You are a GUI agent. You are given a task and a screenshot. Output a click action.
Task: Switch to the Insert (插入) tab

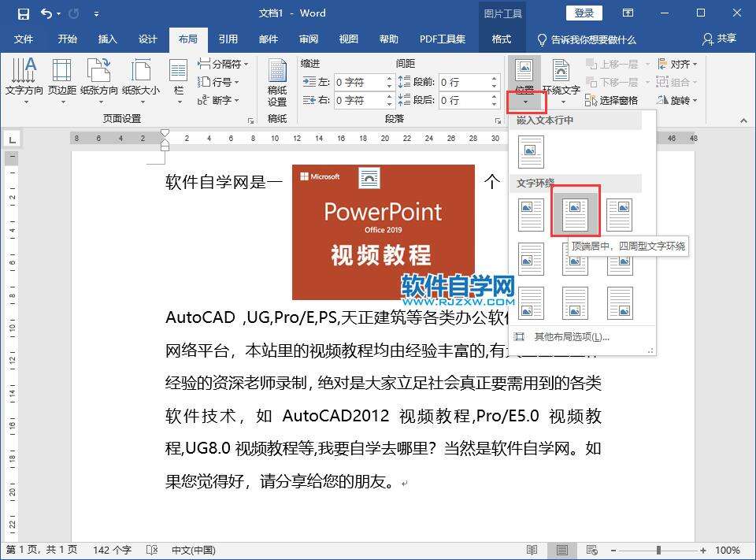(108, 39)
